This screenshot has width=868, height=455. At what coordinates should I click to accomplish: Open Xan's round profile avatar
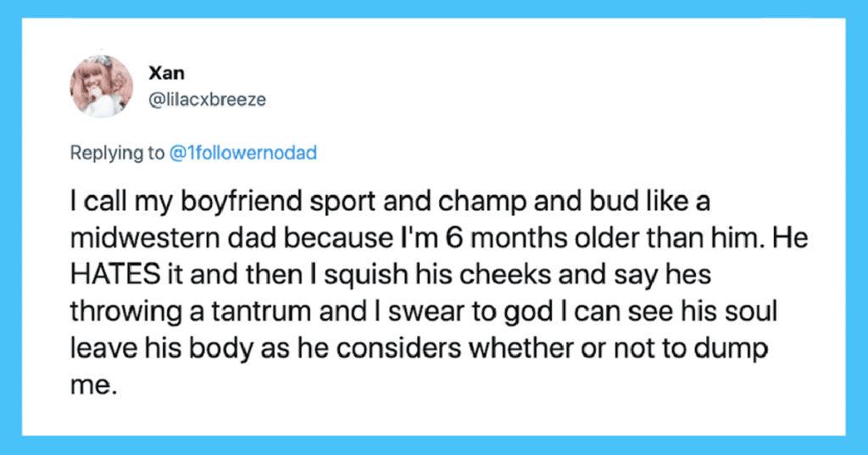[x=102, y=86]
